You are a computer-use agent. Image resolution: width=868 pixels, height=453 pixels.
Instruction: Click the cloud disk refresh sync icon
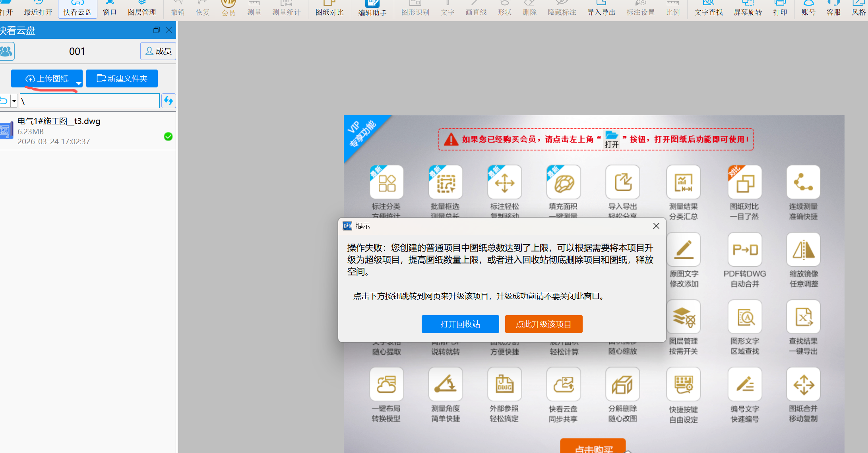pos(169,101)
